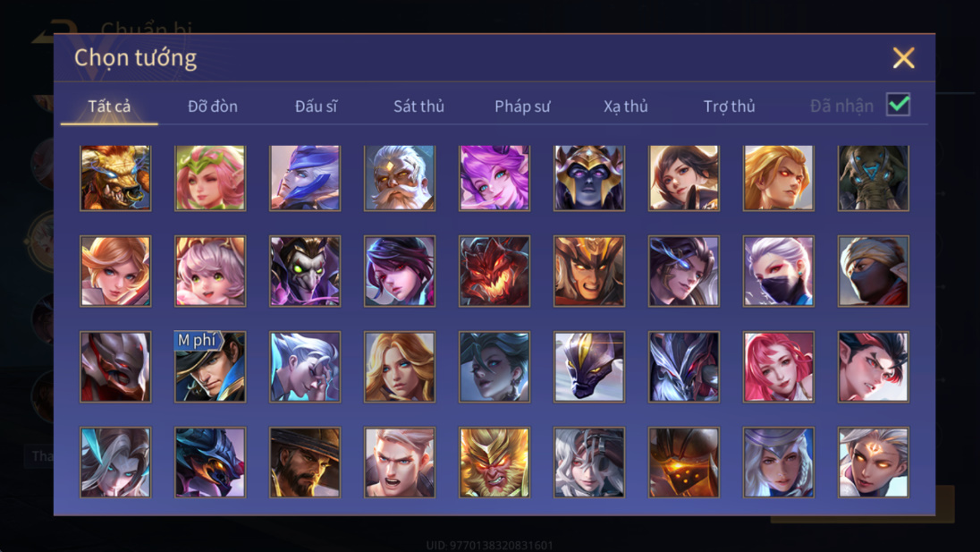Choose the hero tagged 'M phí'
The height and width of the screenshot is (552, 980).
[210, 367]
